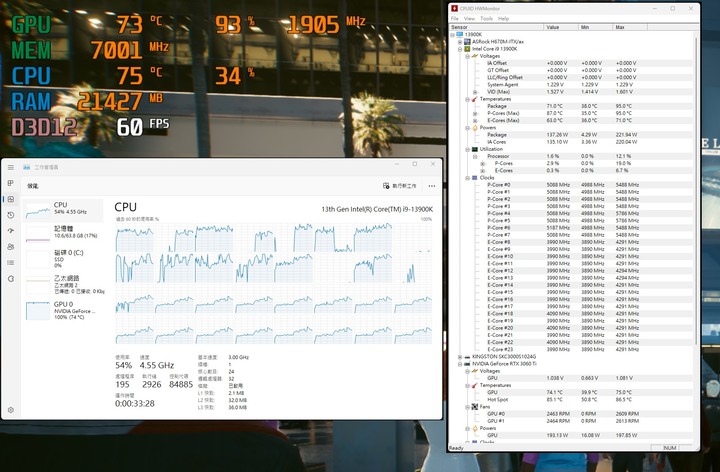Collapse the 13900K root node in HWMonitor
Image resolution: width=720 pixels, height=472 pixels.
click(x=452, y=34)
